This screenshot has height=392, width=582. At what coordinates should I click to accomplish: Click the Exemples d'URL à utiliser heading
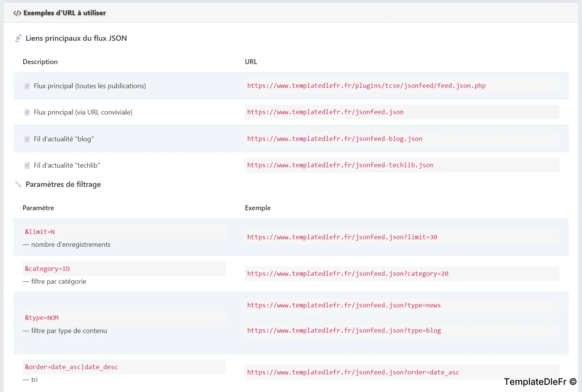click(x=65, y=13)
